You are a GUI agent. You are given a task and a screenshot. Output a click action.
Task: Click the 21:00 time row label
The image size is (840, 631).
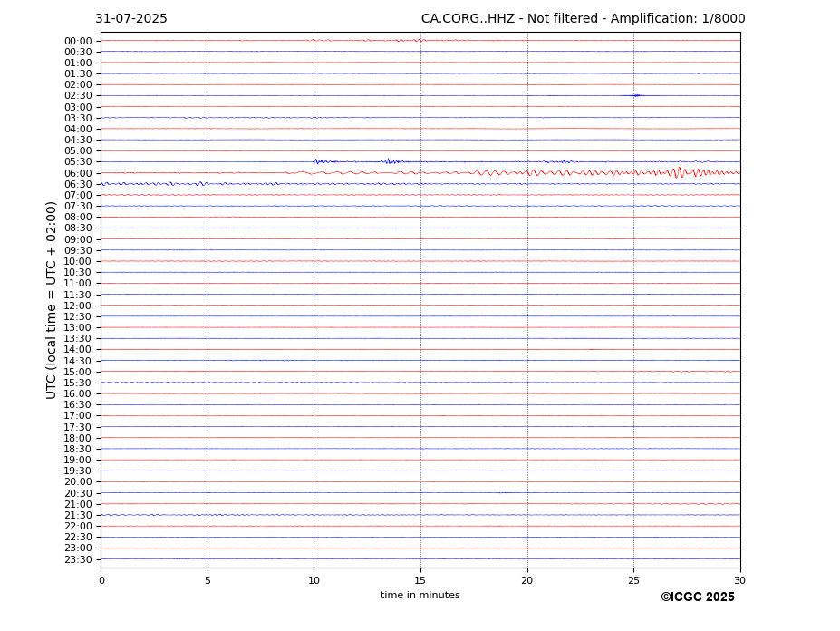pos(78,504)
